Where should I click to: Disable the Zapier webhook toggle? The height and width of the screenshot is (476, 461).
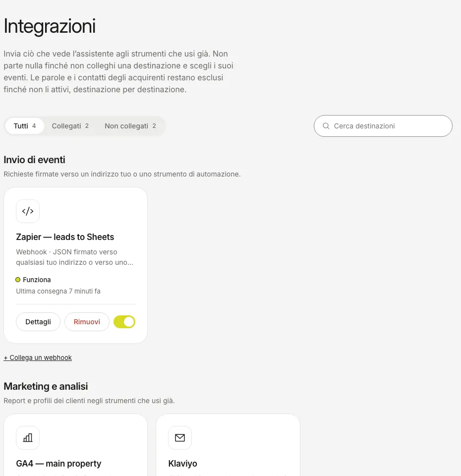(124, 322)
